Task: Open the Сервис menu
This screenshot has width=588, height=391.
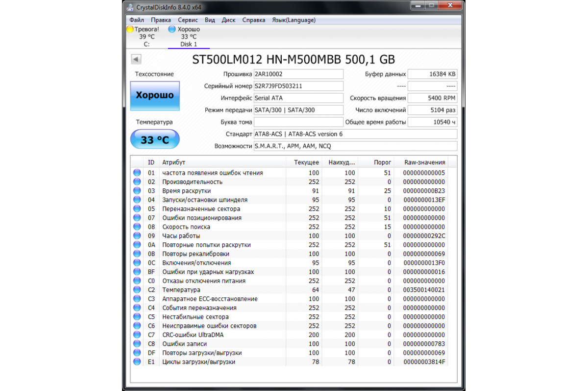Action: click(x=188, y=20)
